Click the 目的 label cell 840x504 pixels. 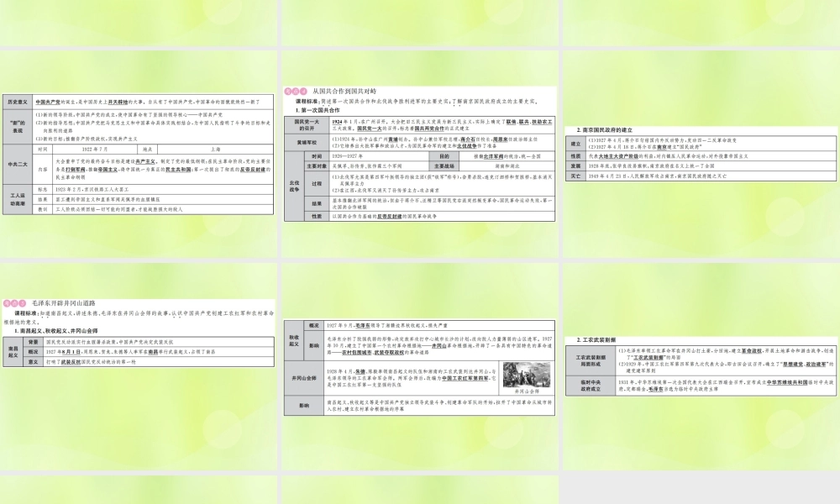pos(444,156)
